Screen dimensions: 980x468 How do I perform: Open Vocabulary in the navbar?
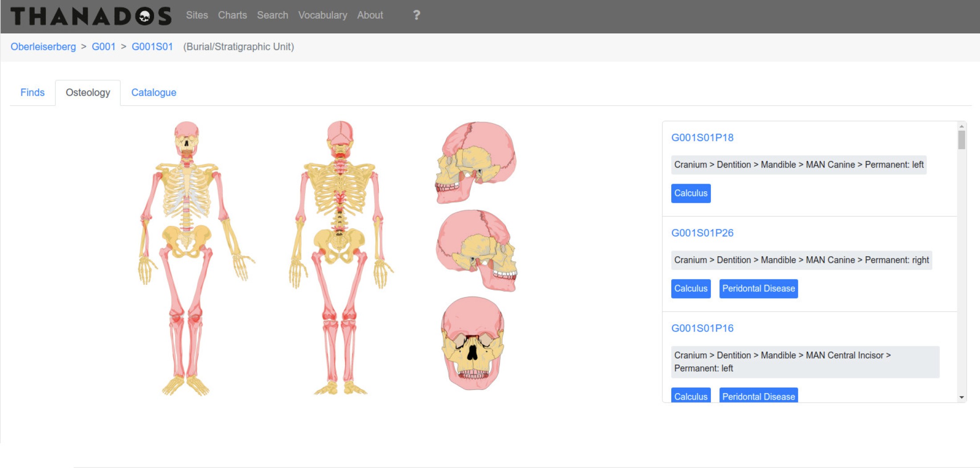point(323,15)
